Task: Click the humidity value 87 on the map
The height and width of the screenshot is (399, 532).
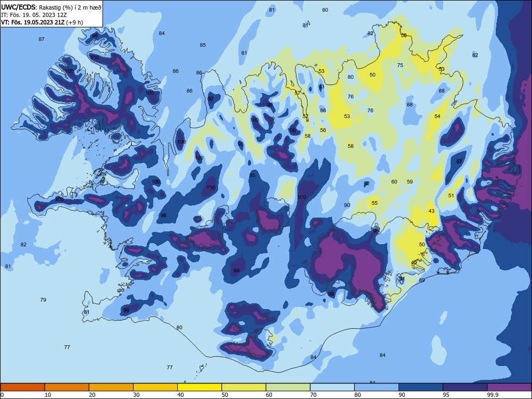Action: [x=41, y=39]
